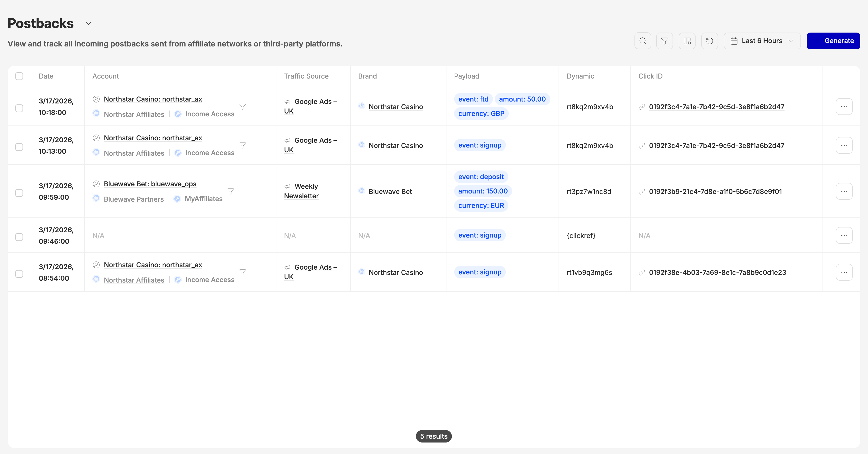Open Click ID 0192f3c4 link in the 10:18:00 row
The height and width of the screenshot is (454, 868).
tap(717, 107)
